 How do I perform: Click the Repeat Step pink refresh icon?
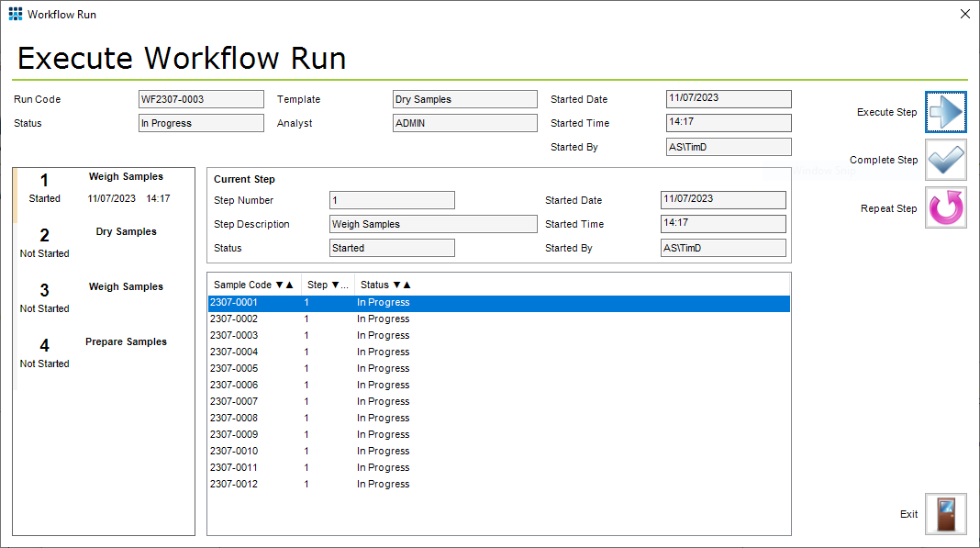coord(946,208)
